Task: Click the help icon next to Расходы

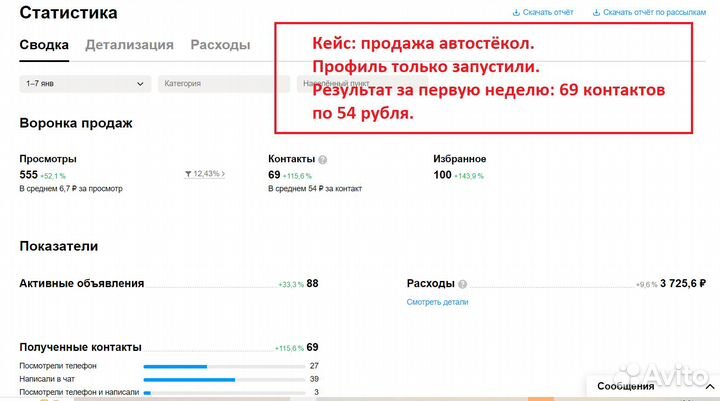Action: click(x=462, y=284)
